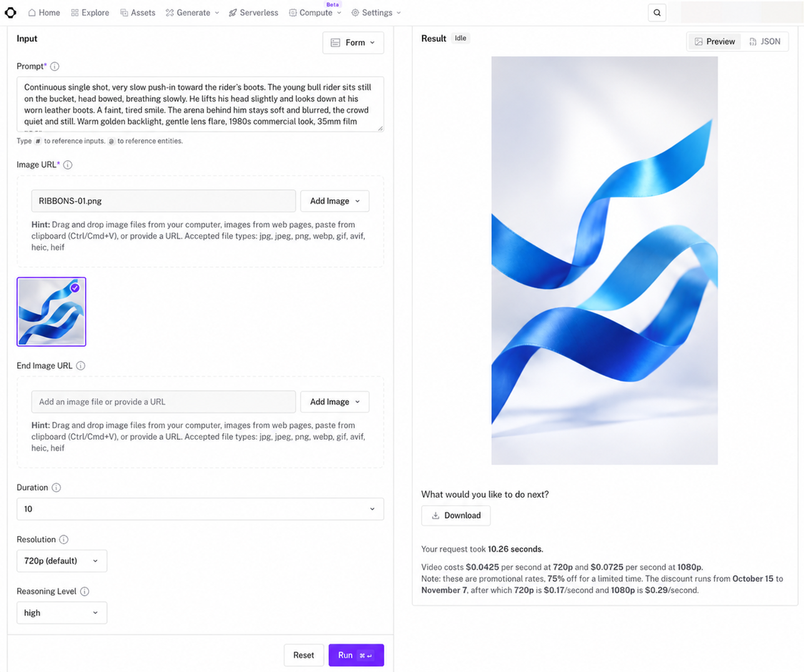The image size is (804, 672).
Task: Click the Idle status badge
Action: pyautogui.click(x=460, y=38)
